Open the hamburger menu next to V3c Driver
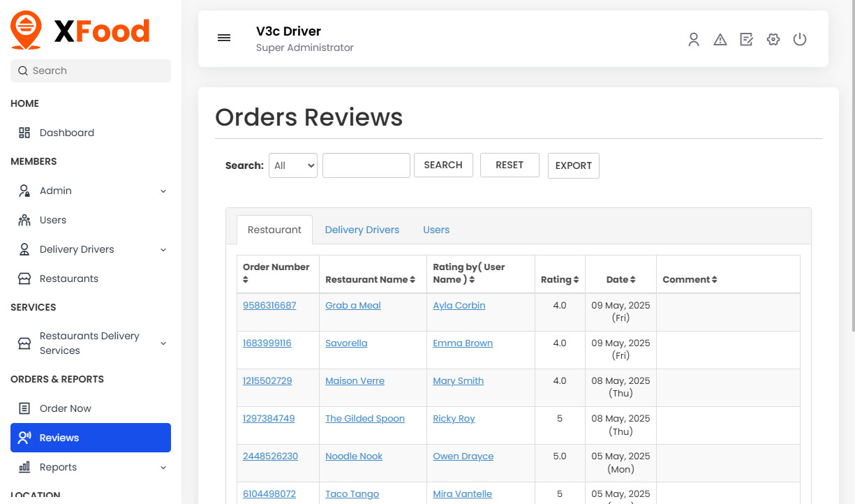 pyautogui.click(x=224, y=38)
